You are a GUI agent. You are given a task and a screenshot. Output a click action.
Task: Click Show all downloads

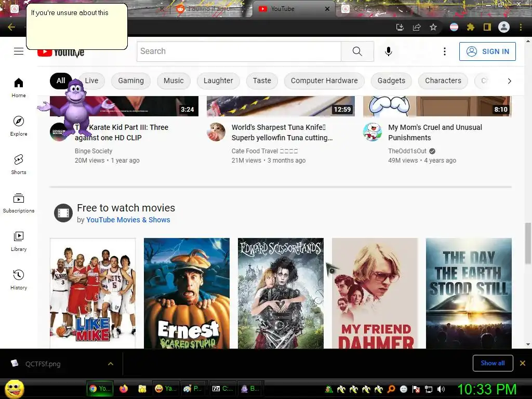point(493,363)
